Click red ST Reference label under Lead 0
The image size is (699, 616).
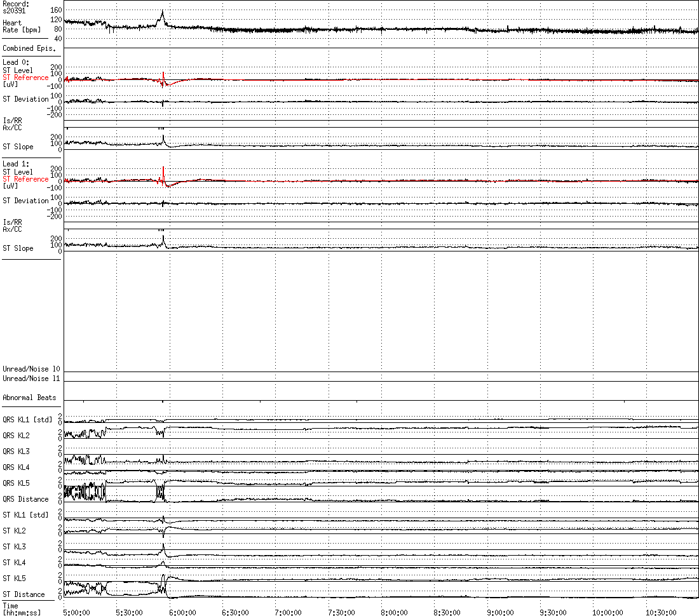tap(25, 77)
